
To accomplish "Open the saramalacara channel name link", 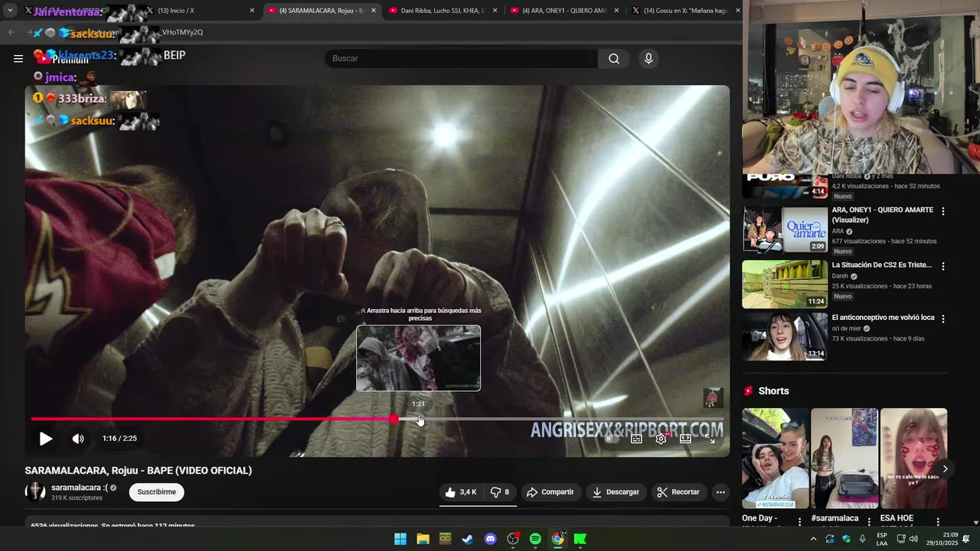I will (x=80, y=487).
